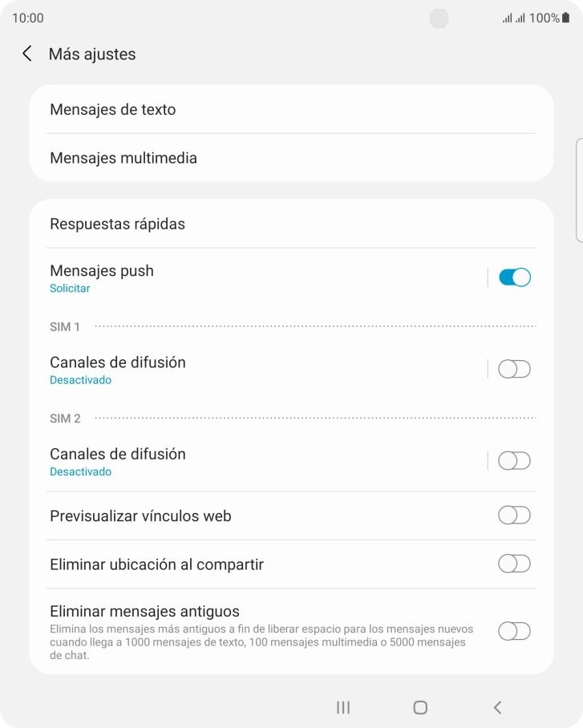Screen dimensions: 583x728
Task: Turn on Previsualizar vínculos web
Action: 514,516
